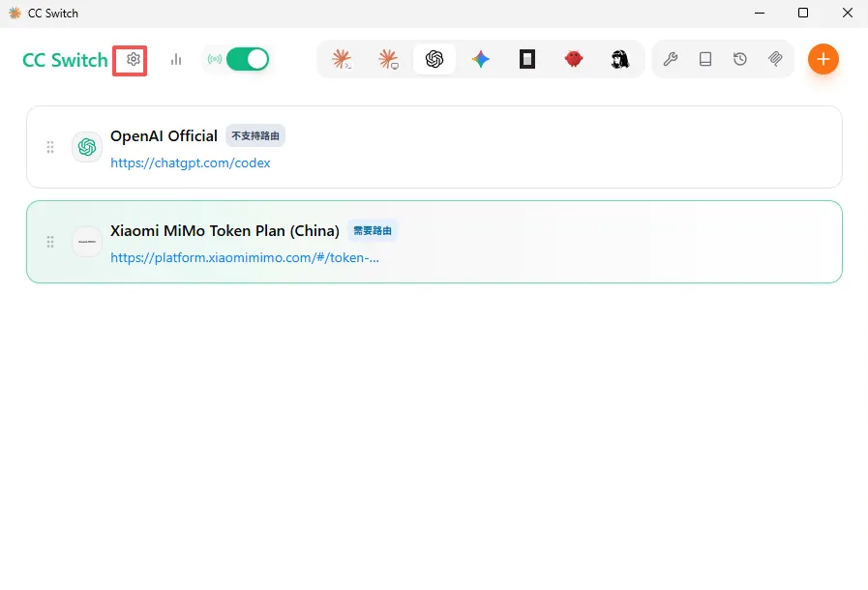Open the wrench tools icon
Image resolution: width=868 pixels, height=590 pixels.
pos(671,59)
